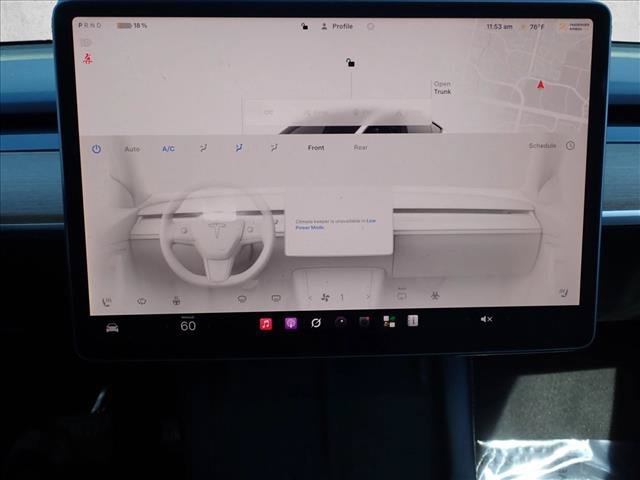Switch to the Front climate tab
Image resolution: width=640 pixels, height=480 pixels.
click(x=316, y=147)
